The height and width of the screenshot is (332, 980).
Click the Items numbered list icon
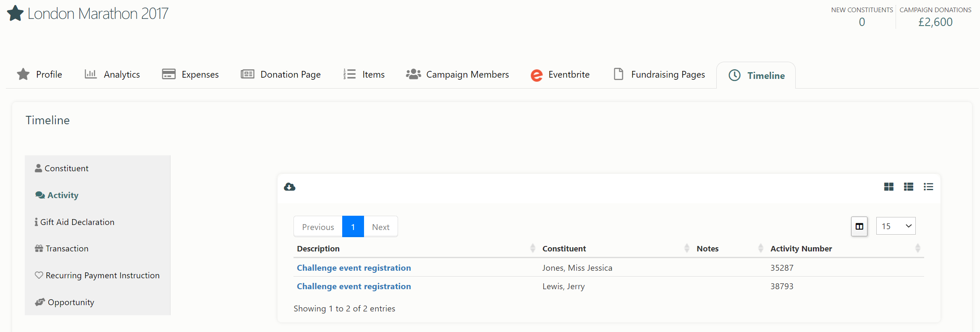pos(349,74)
